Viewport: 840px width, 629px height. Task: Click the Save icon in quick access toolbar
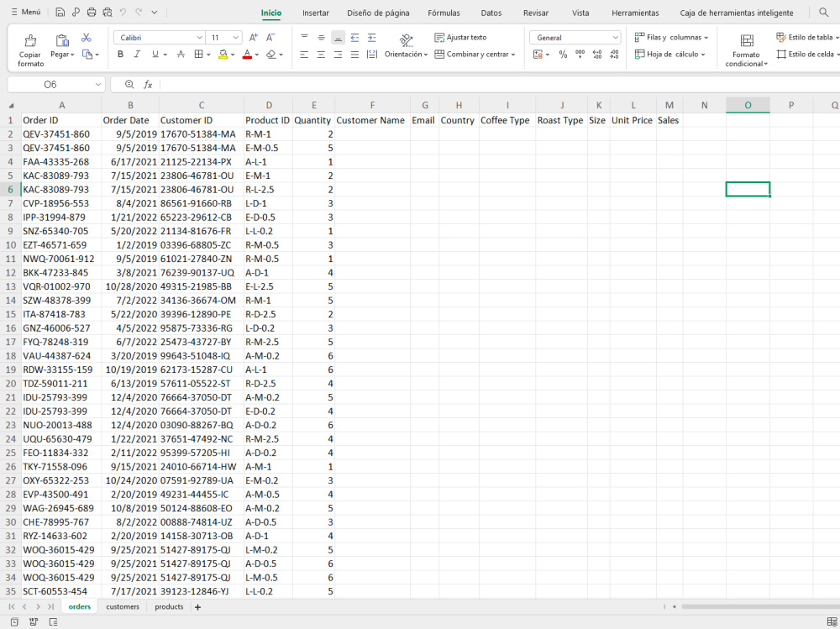pyautogui.click(x=60, y=13)
